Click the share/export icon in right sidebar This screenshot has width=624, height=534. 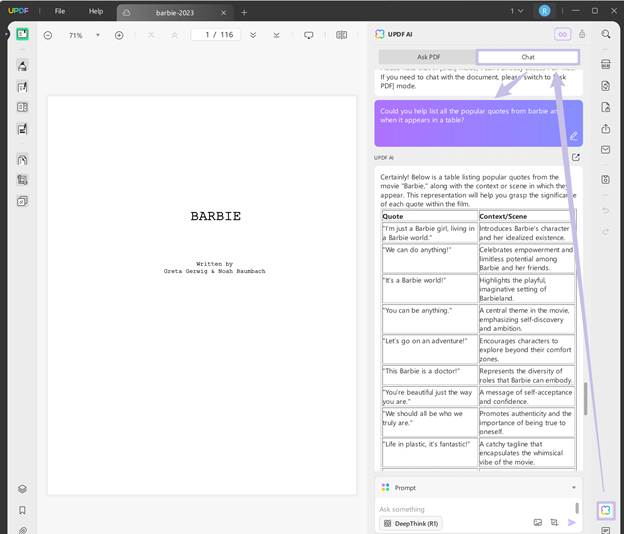606,128
